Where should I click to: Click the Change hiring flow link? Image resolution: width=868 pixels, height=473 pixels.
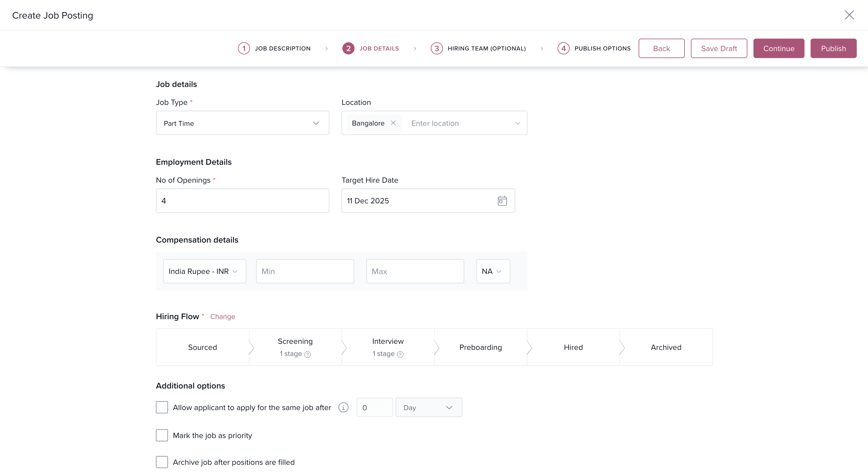click(222, 316)
